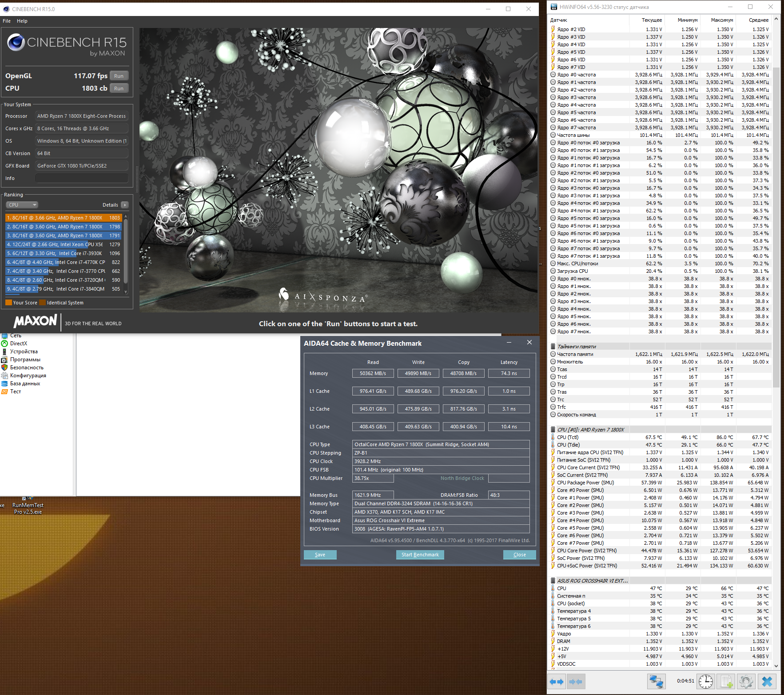The width and height of the screenshot is (784, 695).
Task: Click the Processor field AMD Ryzen 7 1800X
Action: tap(82, 116)
